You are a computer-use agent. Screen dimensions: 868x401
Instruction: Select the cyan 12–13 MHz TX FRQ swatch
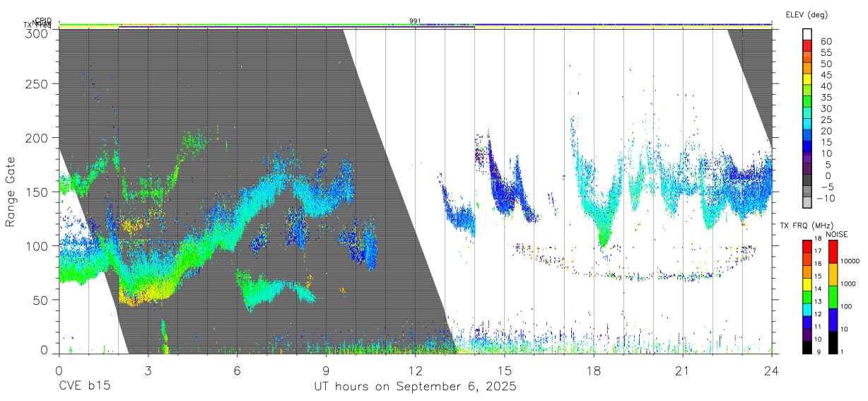pyautogui.click(x=807, y=310)
